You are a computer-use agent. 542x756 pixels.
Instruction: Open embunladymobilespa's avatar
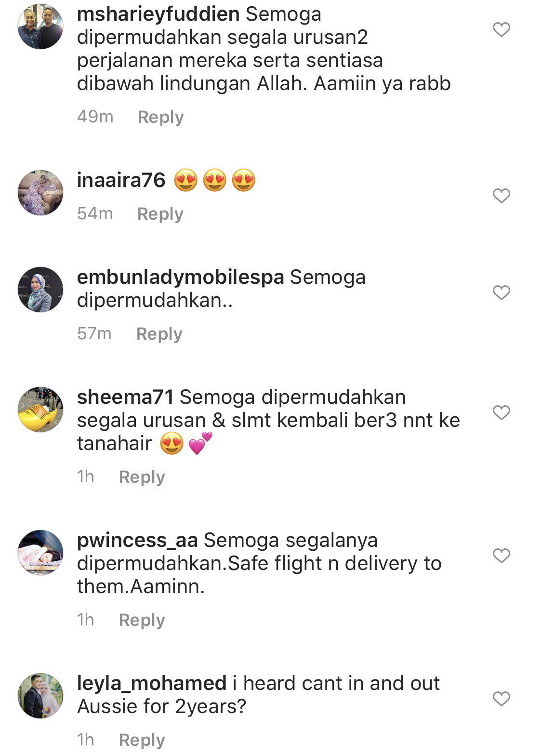point(40,290)
